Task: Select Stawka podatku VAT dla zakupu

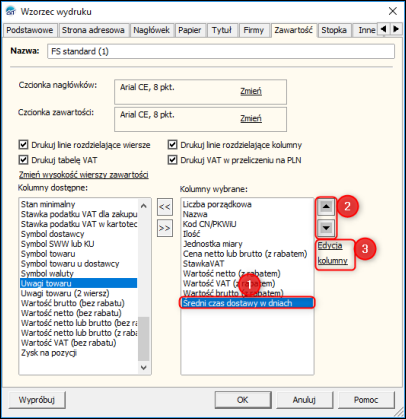Action: pos(78,214)
